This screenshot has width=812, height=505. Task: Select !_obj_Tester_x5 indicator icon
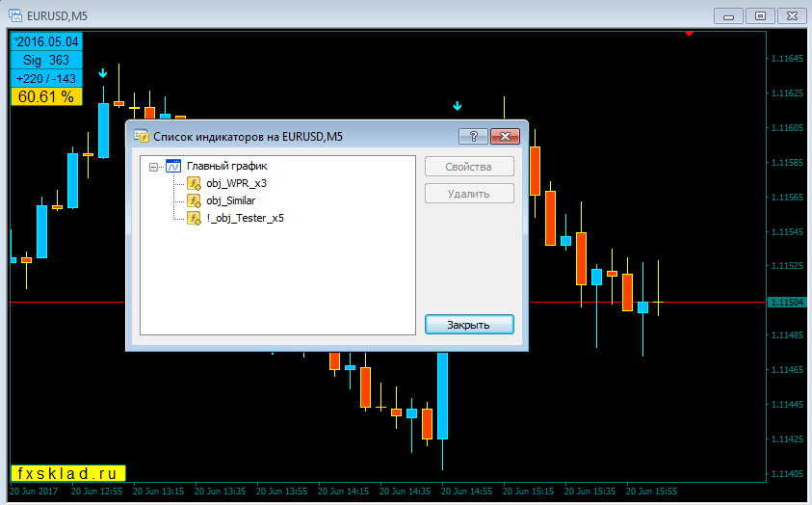click(194, 218)
